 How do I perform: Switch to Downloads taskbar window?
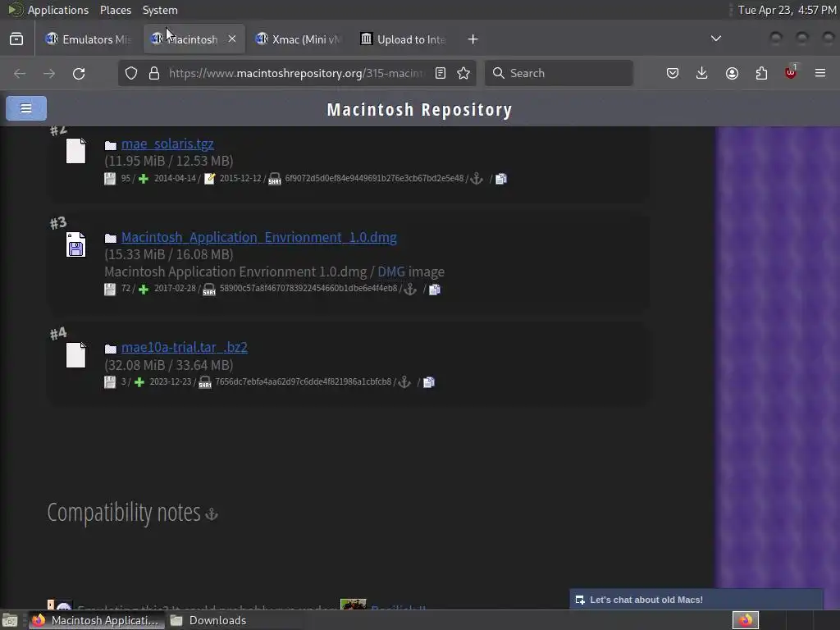click(x=209, y=620)
